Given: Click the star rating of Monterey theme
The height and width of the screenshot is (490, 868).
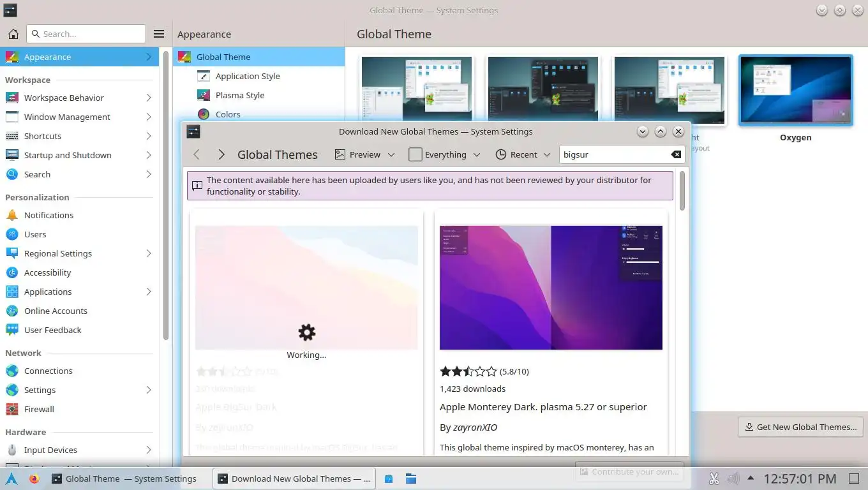Looking at the screenshot, I should coord(468,371).
